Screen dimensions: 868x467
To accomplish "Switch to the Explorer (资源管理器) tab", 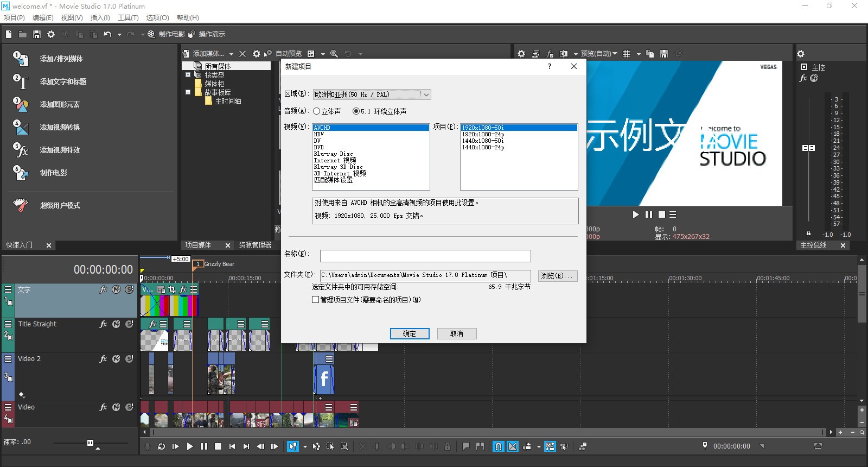I will pyautogui.click(x=255, y=245).
